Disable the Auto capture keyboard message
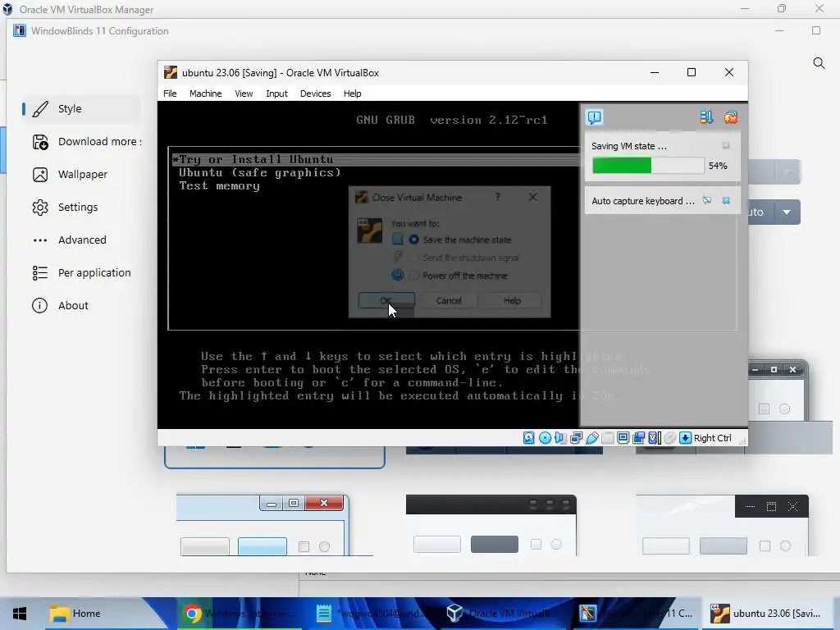The width and height of the screenshot is (840, 630). point(707,200)
